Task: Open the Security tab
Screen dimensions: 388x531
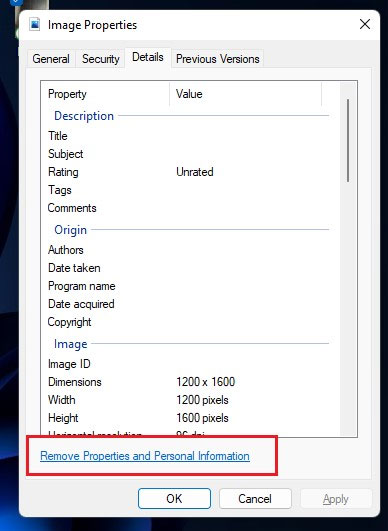Action: pyautogui.click(x=101, y=59)
